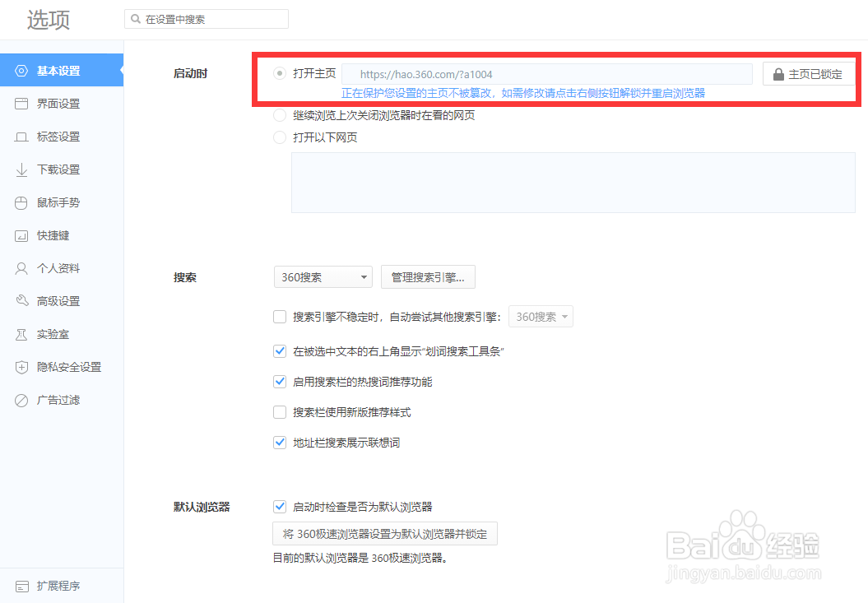Uncheck 划词搜索工具条 display option
Screen dimensions: 868x603
point(280,351)
